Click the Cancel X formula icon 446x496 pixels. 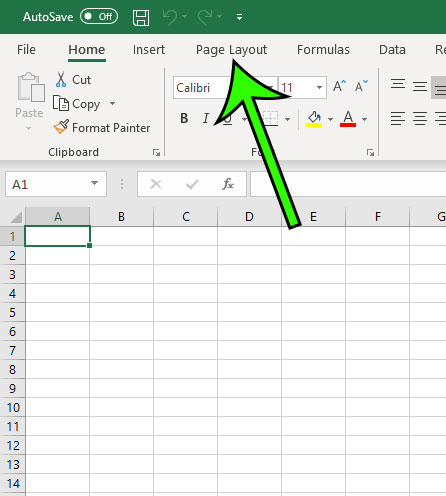pyautogui.click(x=156, y=184)
